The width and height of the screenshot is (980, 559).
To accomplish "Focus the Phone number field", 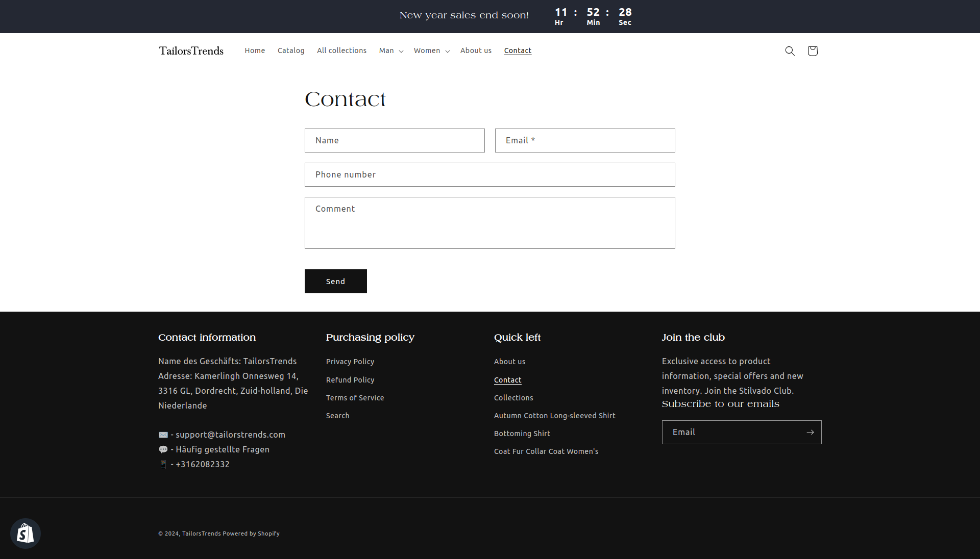I will pyautogui.click(x=489, y=174).
